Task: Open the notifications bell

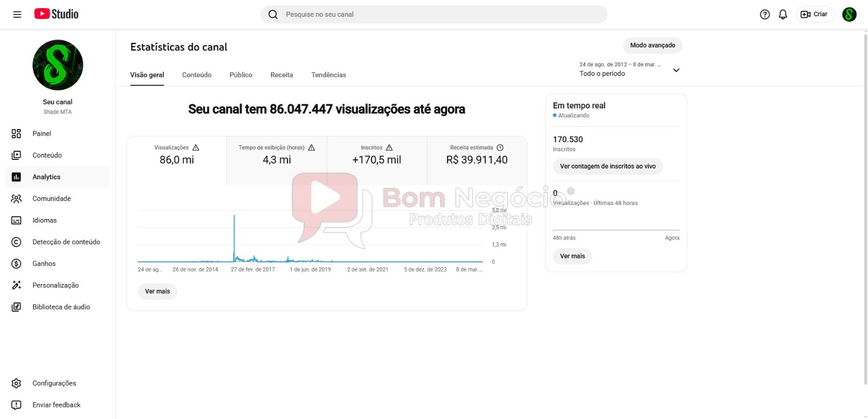Action: click(783, 15)
